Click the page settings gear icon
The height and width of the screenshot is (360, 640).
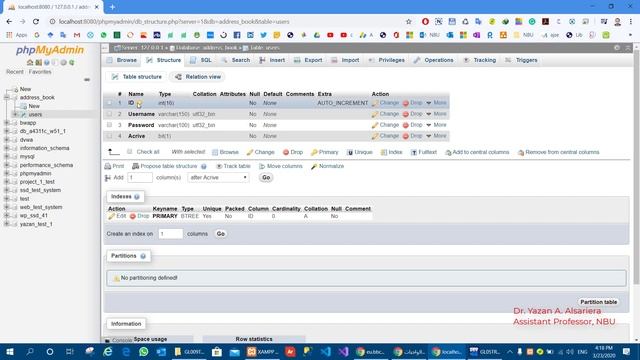pyautogui.click(x=616, y=48)
